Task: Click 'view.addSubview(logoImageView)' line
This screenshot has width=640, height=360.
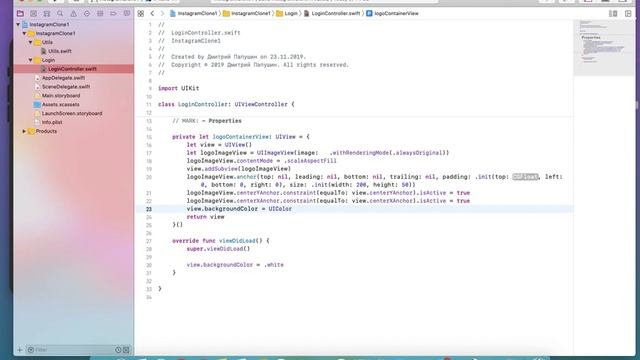Action: pos(239,169)
